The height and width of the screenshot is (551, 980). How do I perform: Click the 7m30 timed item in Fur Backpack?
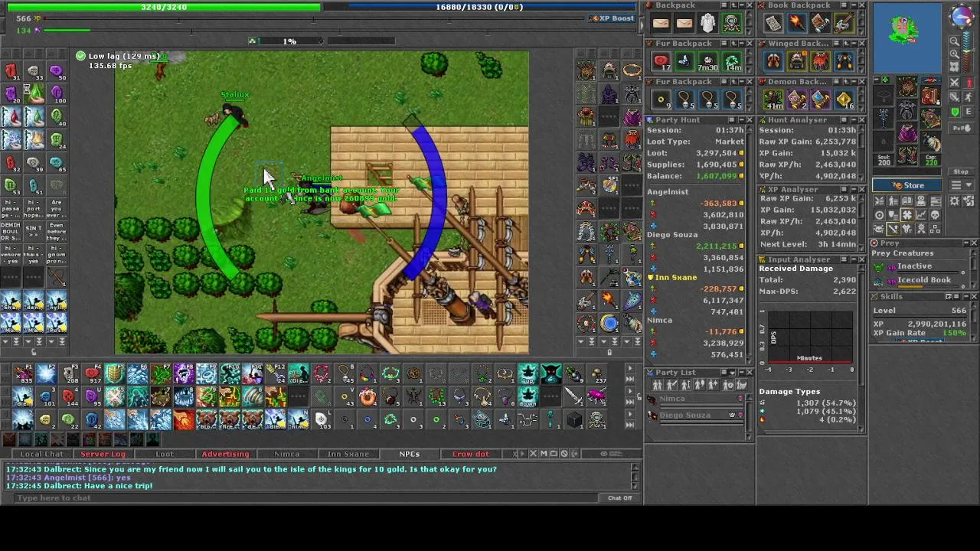coord(707,61)
